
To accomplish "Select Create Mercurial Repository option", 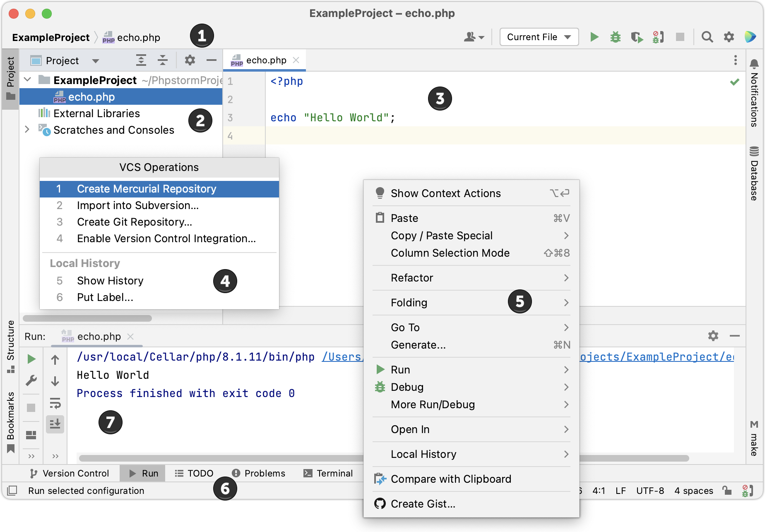I will coord(159,189).
